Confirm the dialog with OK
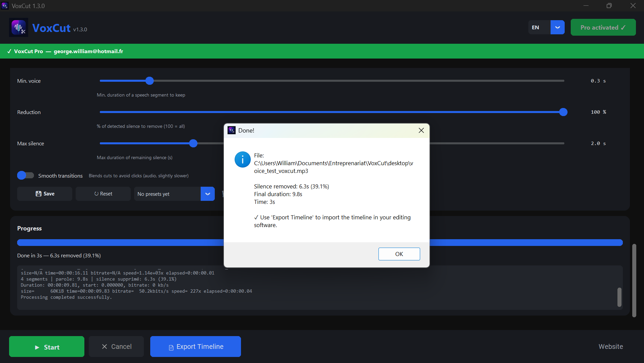The height and width of the screenshot is (363, 644). (x=399, y=254)
